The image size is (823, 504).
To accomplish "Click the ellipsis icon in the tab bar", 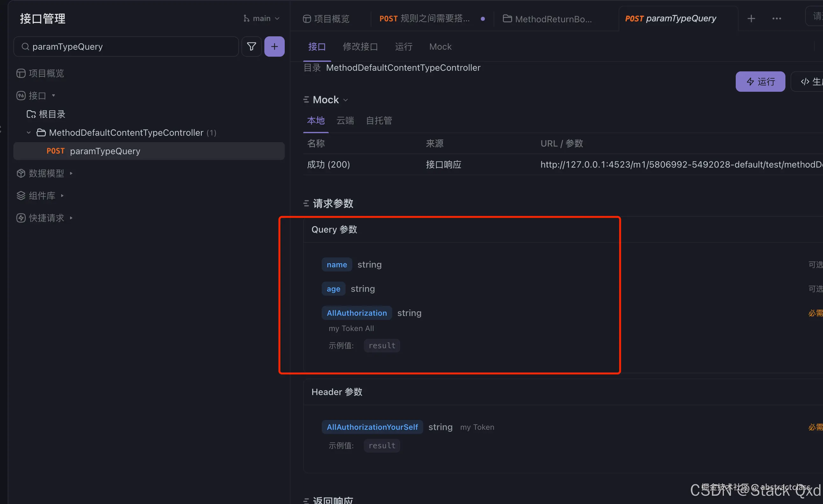I will click(x=776, y=18).
